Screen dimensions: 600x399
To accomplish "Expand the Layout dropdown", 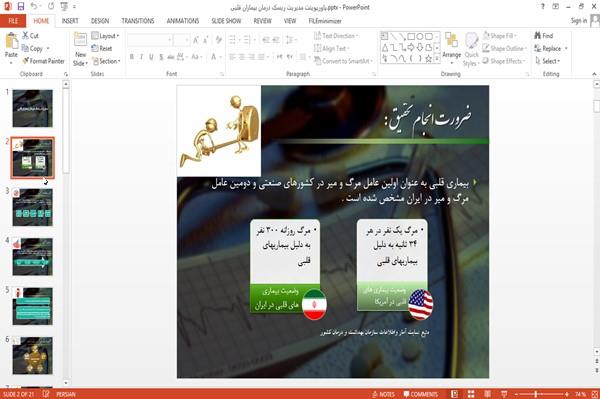I will tap(105, 36).
